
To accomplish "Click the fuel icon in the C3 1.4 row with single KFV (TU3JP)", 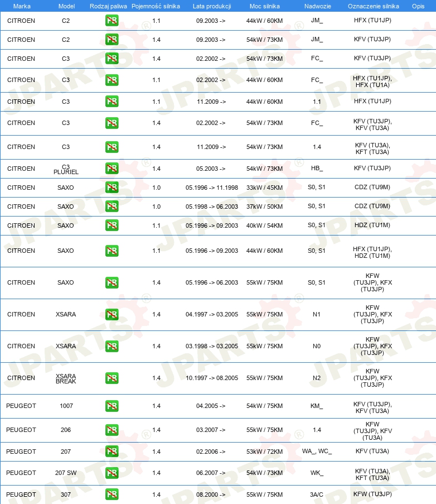I will (x=112, y=59).
